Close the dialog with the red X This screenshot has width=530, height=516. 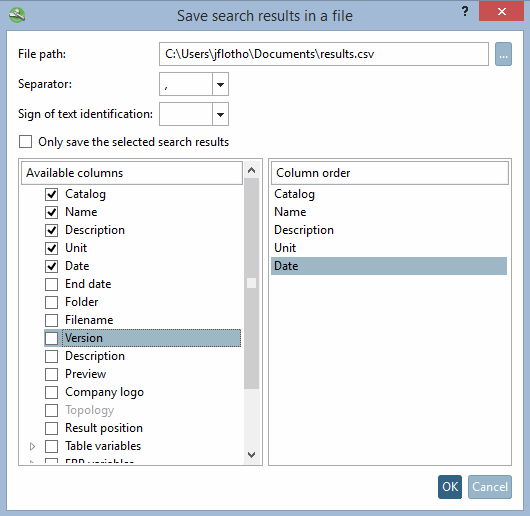[x=501, y=11]
